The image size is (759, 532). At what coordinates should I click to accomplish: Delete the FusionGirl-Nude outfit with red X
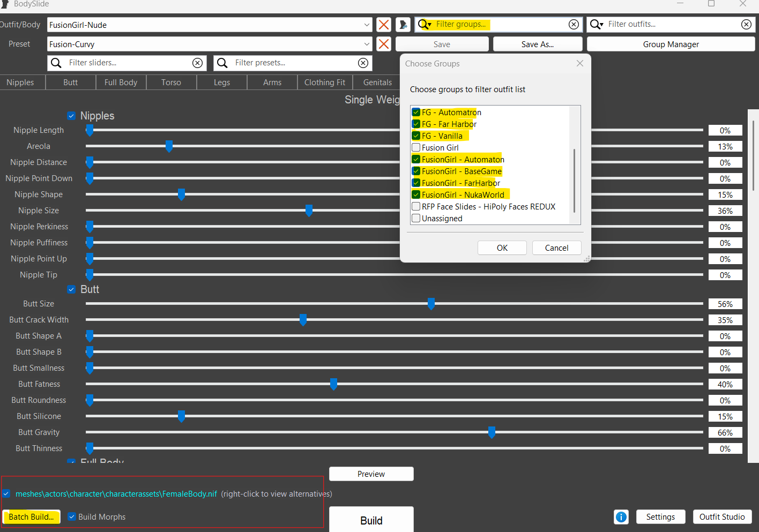384,25
